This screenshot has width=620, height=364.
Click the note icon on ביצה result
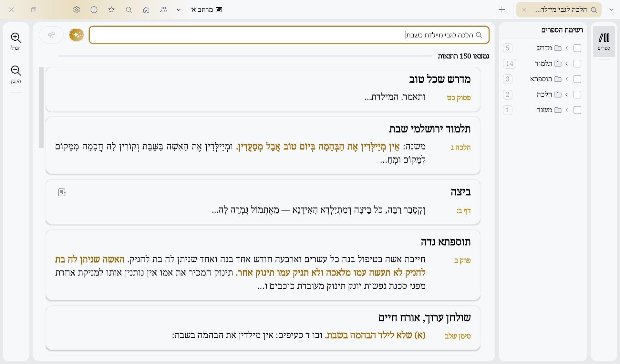tap(62, 192)
